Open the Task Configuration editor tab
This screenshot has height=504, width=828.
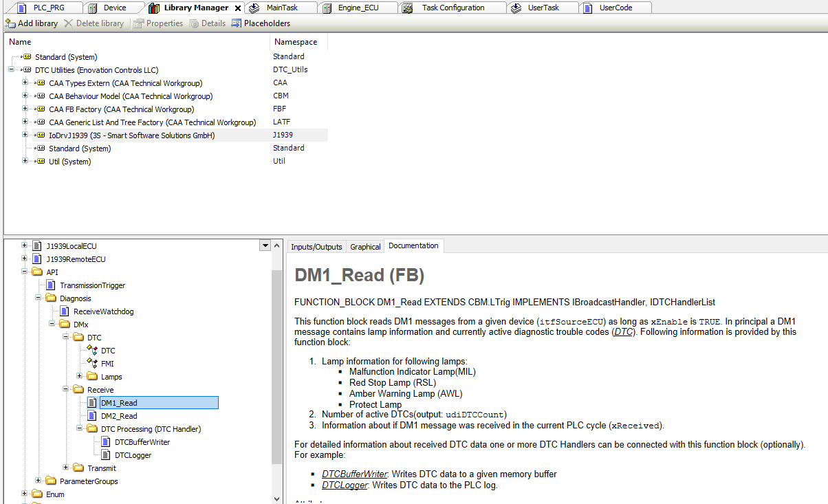click(453, 8)
